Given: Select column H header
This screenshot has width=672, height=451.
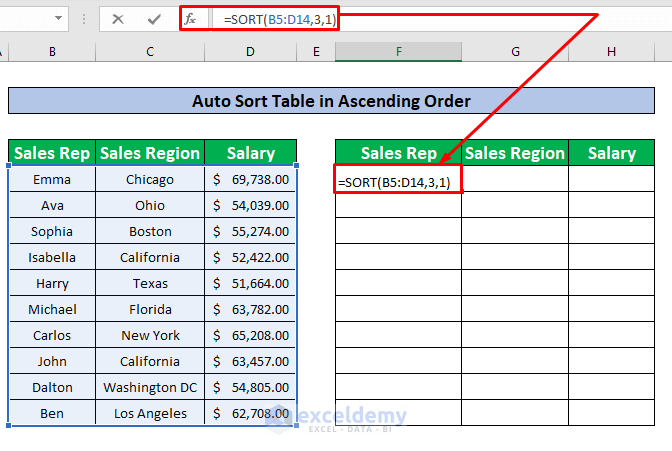Looking at the screenshot, I should [x=611, y=51].
